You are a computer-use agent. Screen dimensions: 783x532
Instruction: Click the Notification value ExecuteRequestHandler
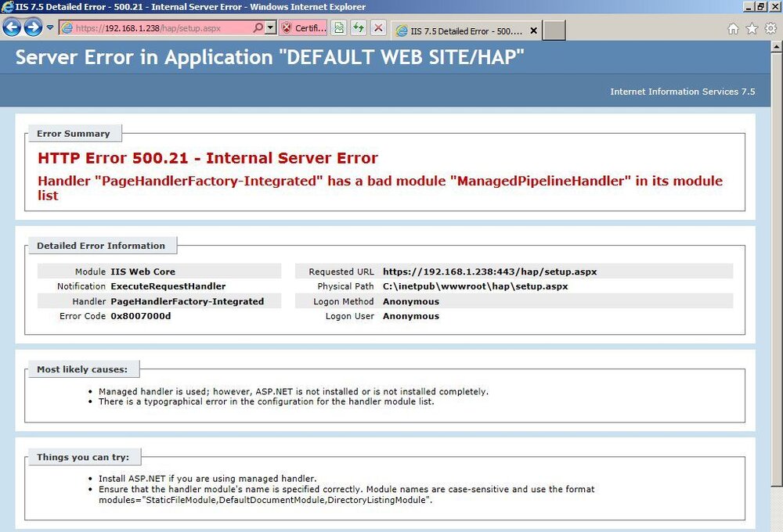(168, 286)
